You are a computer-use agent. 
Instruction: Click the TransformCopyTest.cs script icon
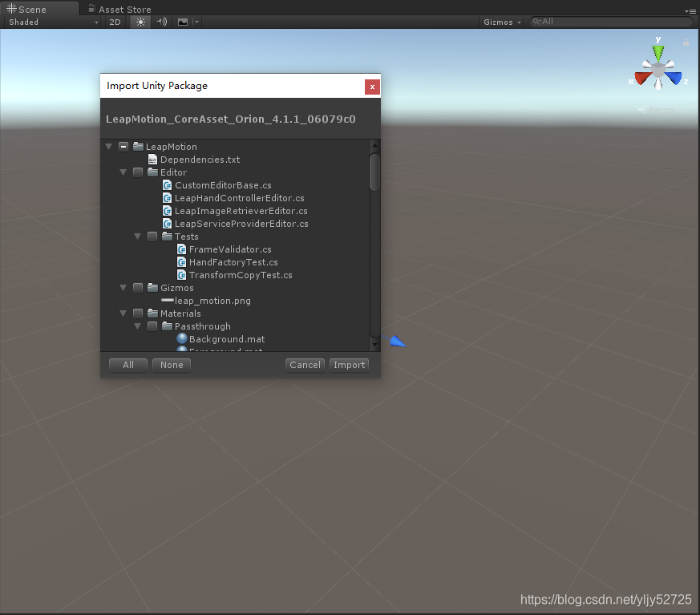[181, 275]
